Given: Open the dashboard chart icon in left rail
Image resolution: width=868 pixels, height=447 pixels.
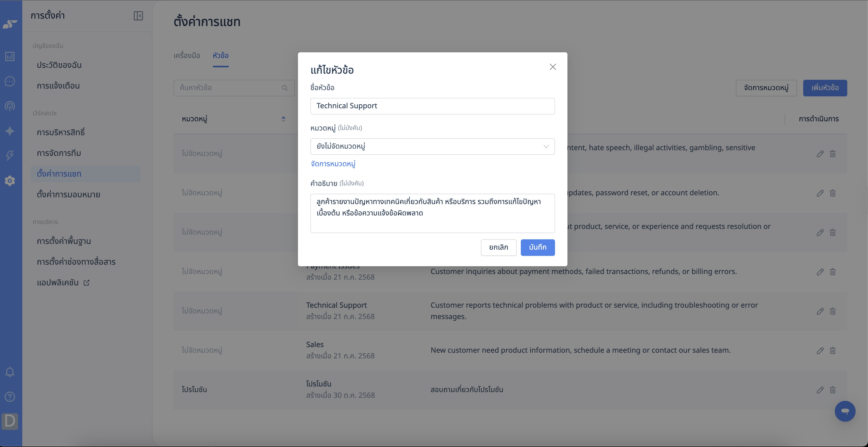Looking at the screenshot, I should pos(10,56).
